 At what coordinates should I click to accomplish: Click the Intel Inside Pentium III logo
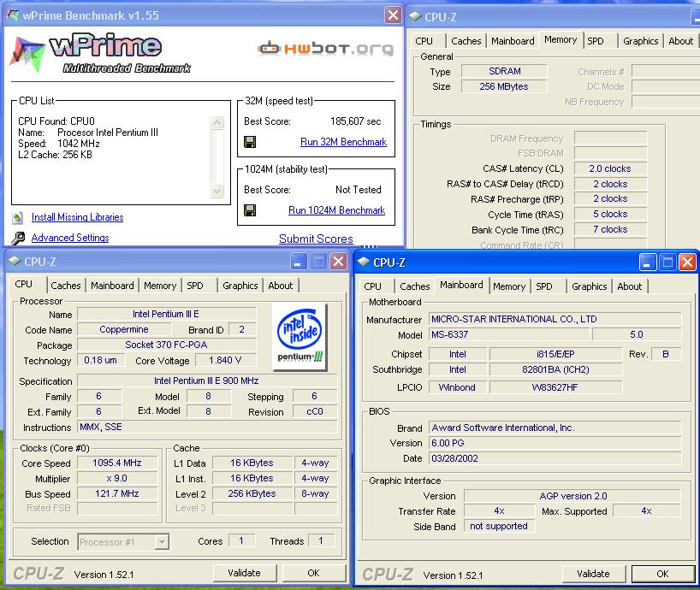point(299,337)
